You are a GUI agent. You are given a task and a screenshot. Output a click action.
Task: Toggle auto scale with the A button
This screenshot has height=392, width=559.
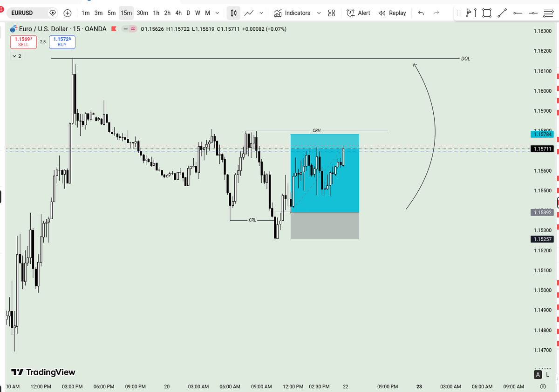point(538,375)
